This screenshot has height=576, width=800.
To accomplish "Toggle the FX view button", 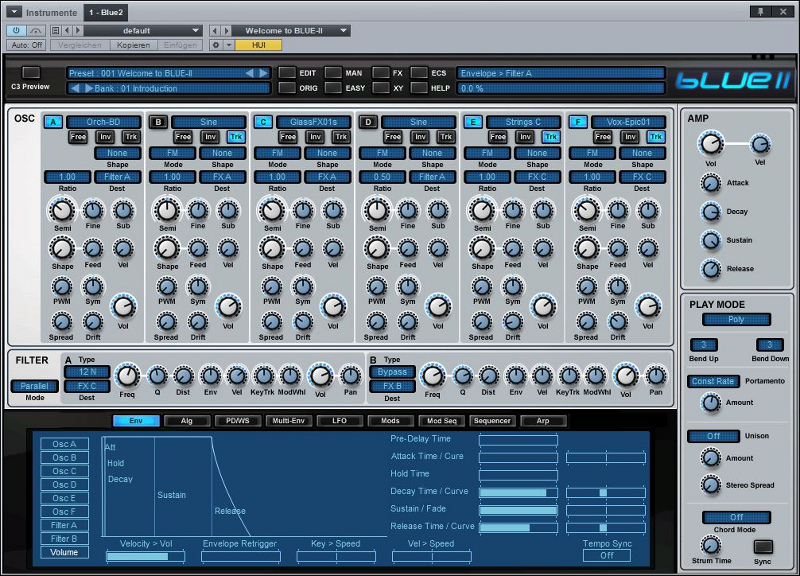I will 381,73.
